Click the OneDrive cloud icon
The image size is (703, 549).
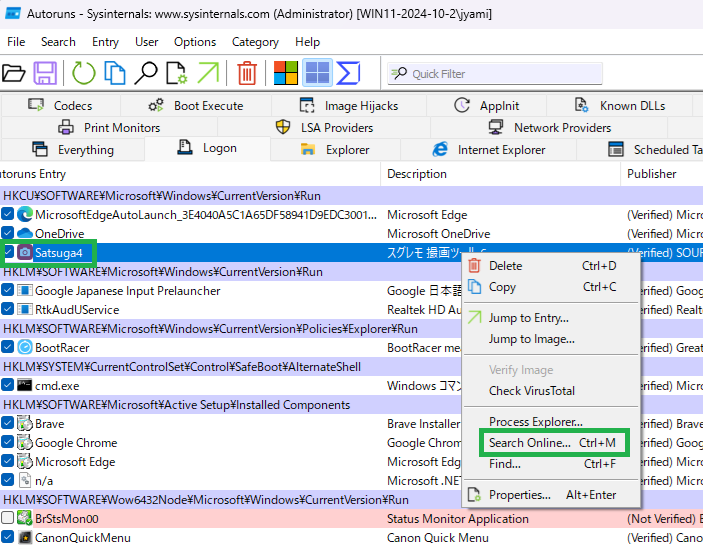point(25,233)
